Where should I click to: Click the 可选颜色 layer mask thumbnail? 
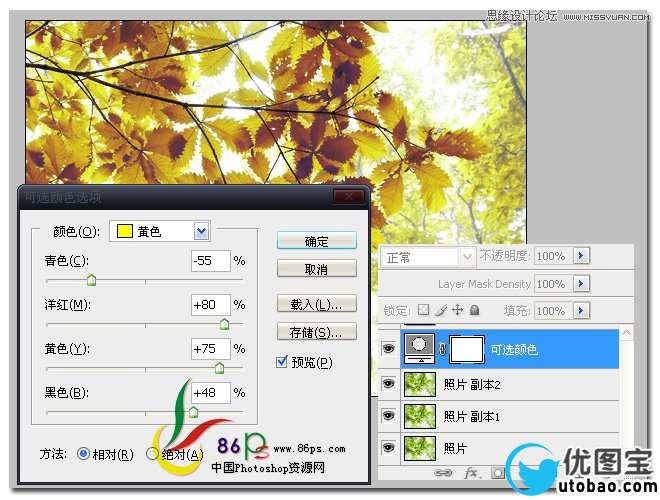467,349
